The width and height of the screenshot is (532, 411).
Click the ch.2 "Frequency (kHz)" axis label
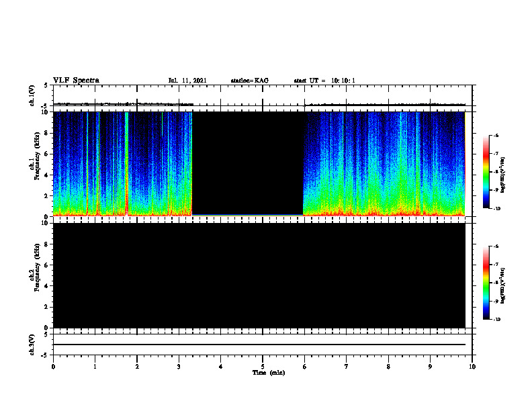coord(37,267)
